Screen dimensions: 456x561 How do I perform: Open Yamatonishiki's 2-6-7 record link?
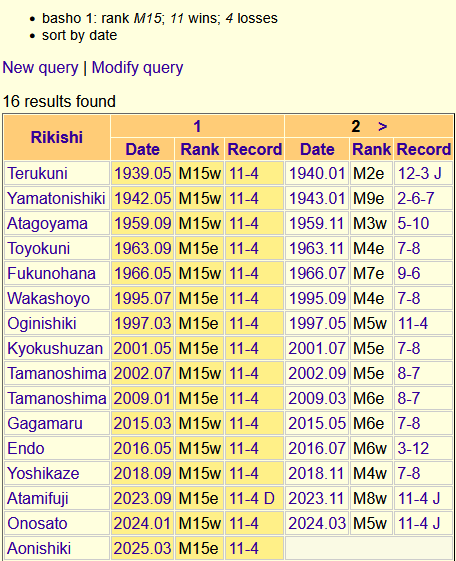pos(416,199)
